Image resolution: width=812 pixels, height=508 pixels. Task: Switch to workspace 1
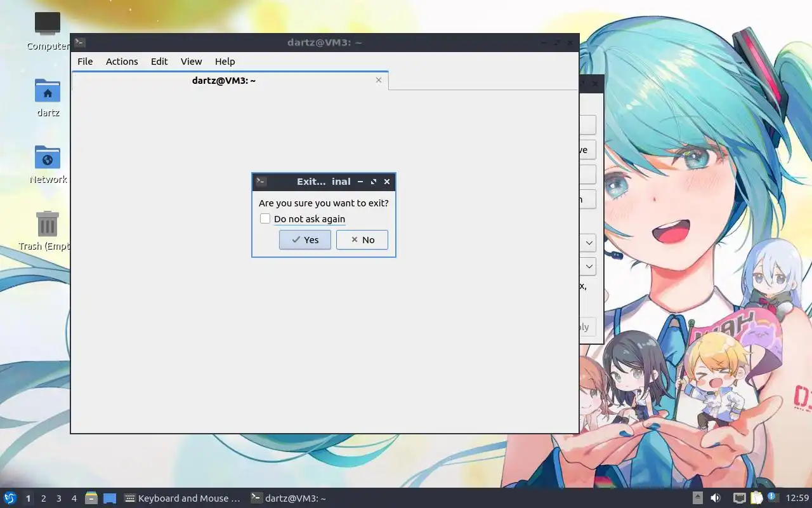coord(28,498)
